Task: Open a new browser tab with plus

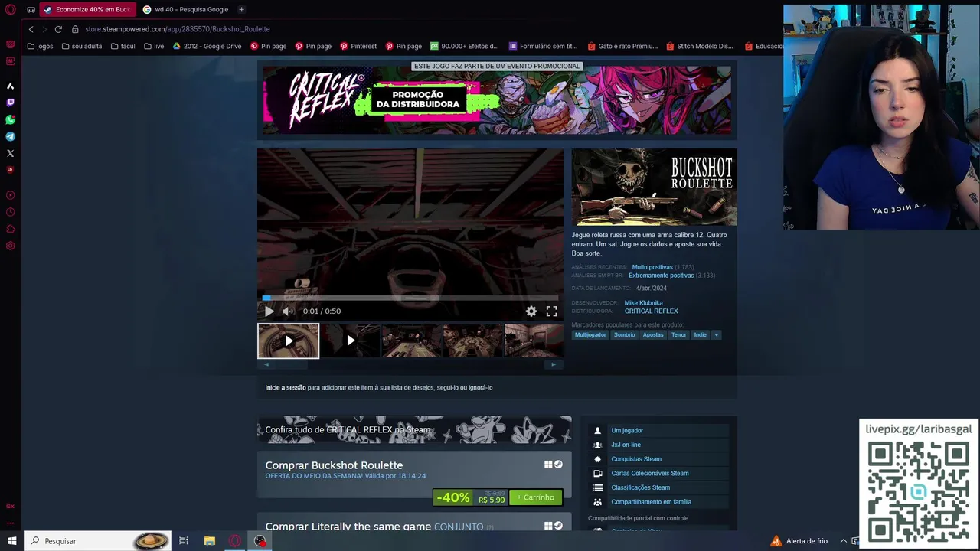Action: tap(241, 9)
